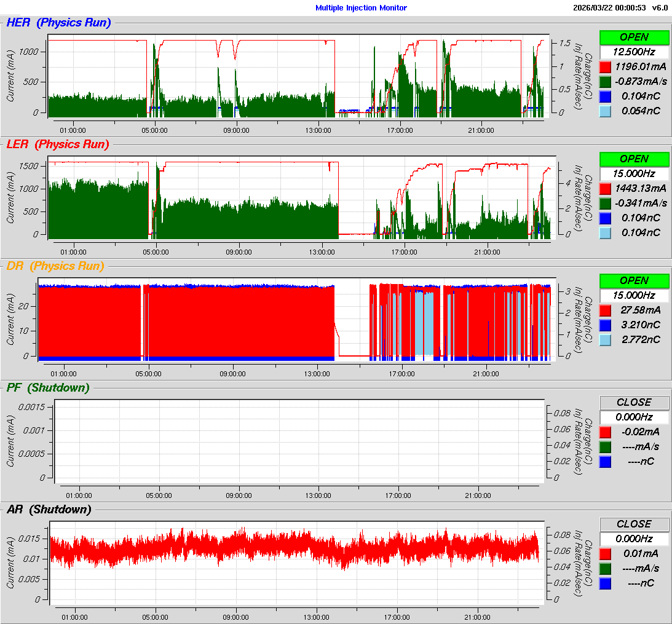Click the PF CLOSE status indicator

(634, 402)
